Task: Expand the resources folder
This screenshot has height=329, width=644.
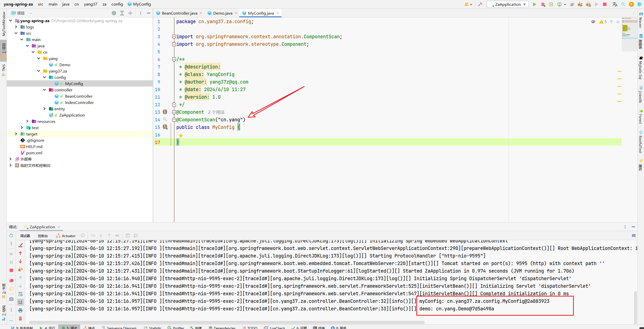Action: click(x=27, y=121)
